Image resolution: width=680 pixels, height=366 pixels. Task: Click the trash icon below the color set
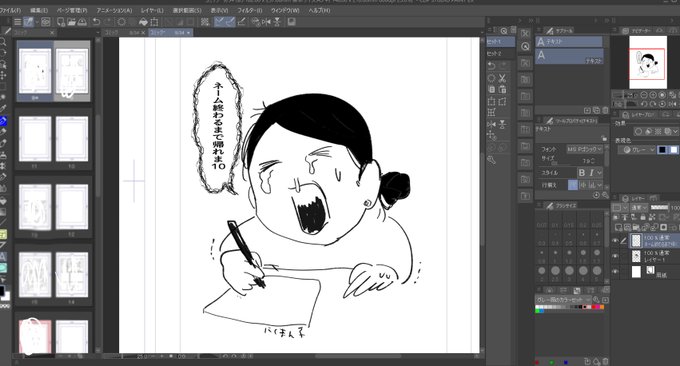click(605, 361)
